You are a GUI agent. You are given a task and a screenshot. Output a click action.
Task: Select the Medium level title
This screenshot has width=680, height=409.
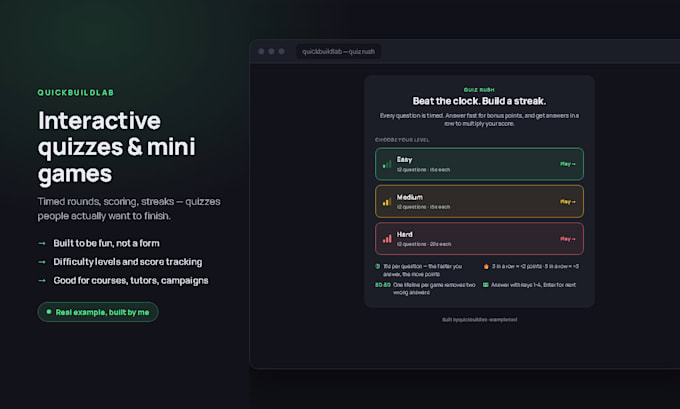tap(409, 197)
